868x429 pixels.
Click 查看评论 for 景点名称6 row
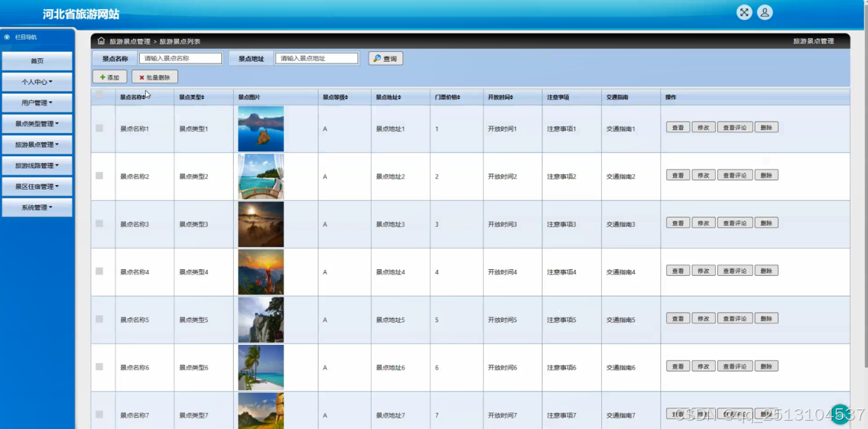(x=735, y=366)
